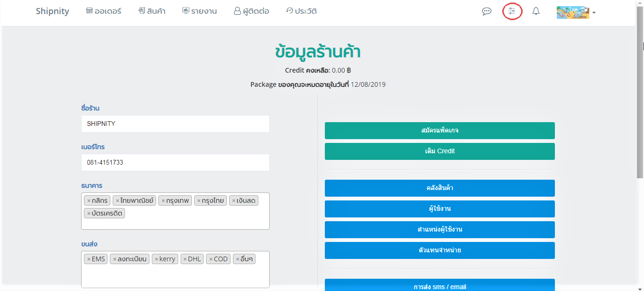Remove the กสิกร bank tag
Screen dimensions: 644x291
(89, 201)
